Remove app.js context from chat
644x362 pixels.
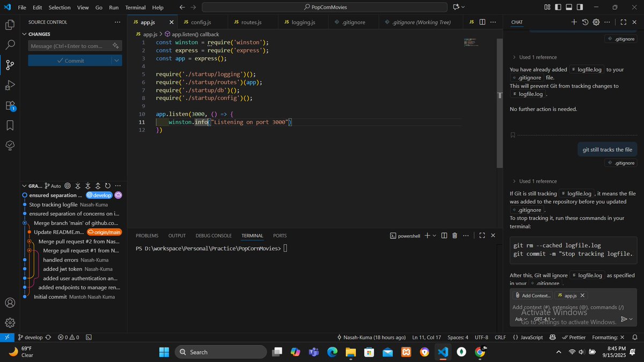click(x=583, y=295)
